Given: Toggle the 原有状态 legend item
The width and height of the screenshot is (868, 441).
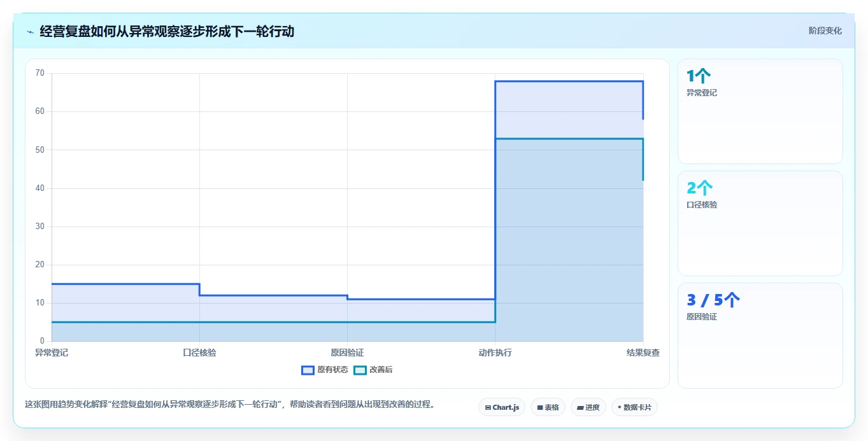Looking at the screenshot, I should 325,370.
